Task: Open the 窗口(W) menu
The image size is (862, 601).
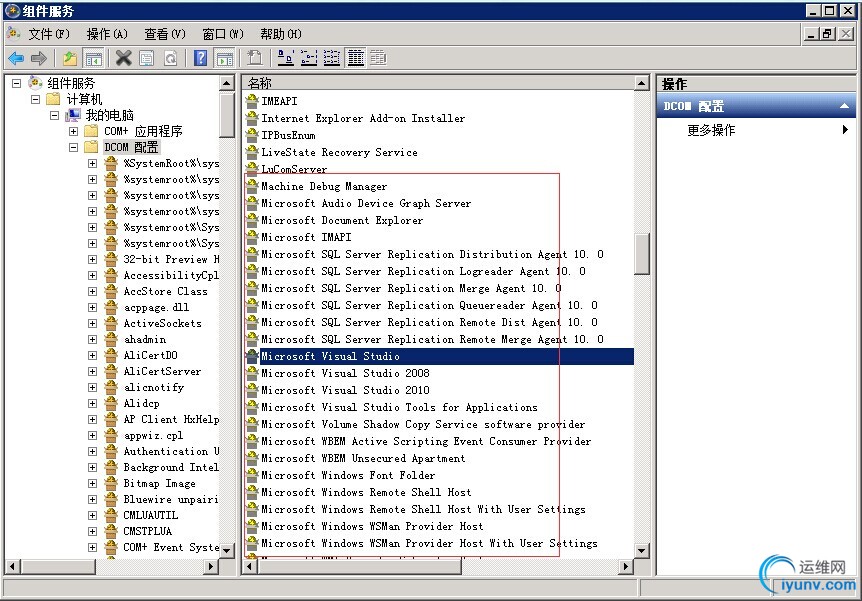Action: [223, 34]
